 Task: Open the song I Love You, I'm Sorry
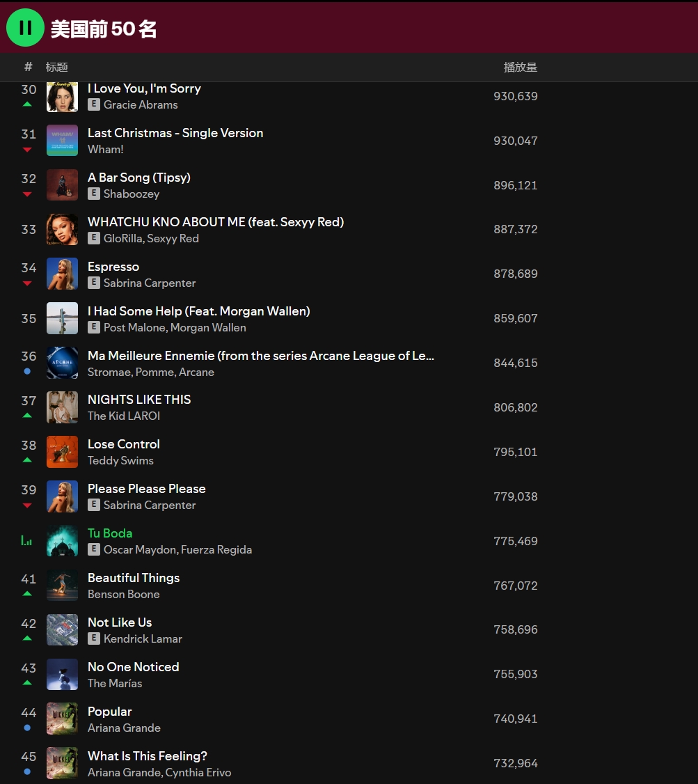point(144,88)
